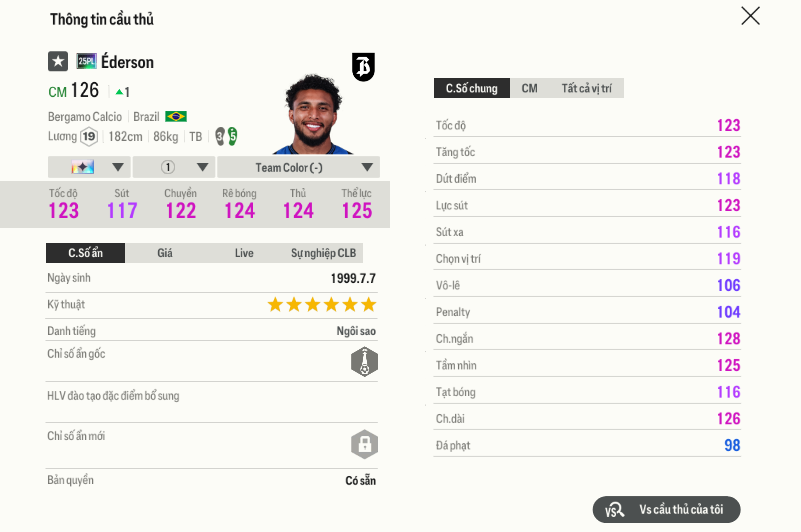Click the green right foot rating icon
Screen dimensions: 801x532
pyautogui.click(x=232, y=137)
